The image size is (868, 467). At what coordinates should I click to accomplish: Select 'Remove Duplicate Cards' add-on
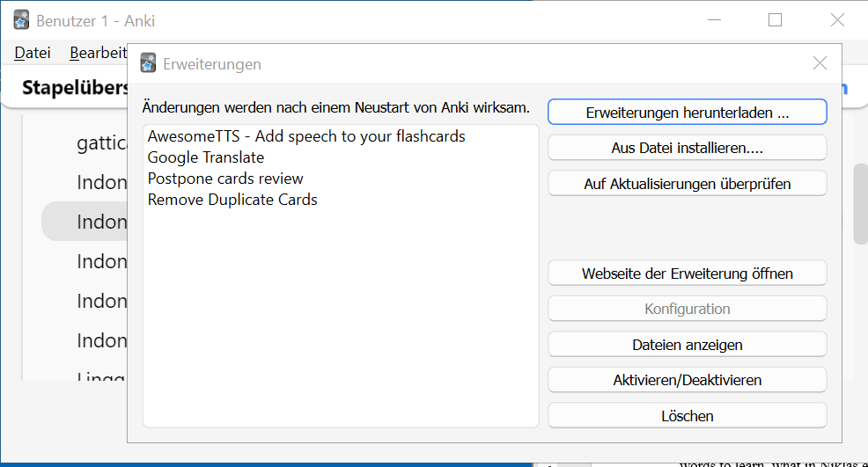point(232,200)
